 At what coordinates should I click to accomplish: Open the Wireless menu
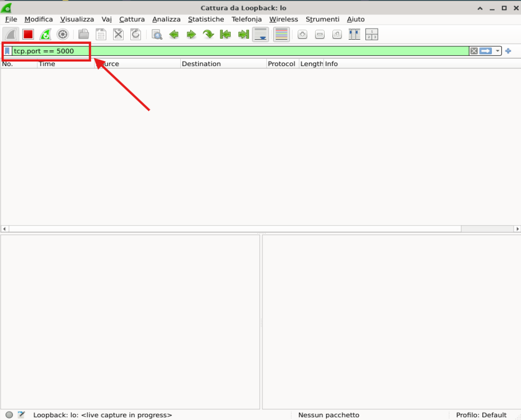tap(283, 19)
